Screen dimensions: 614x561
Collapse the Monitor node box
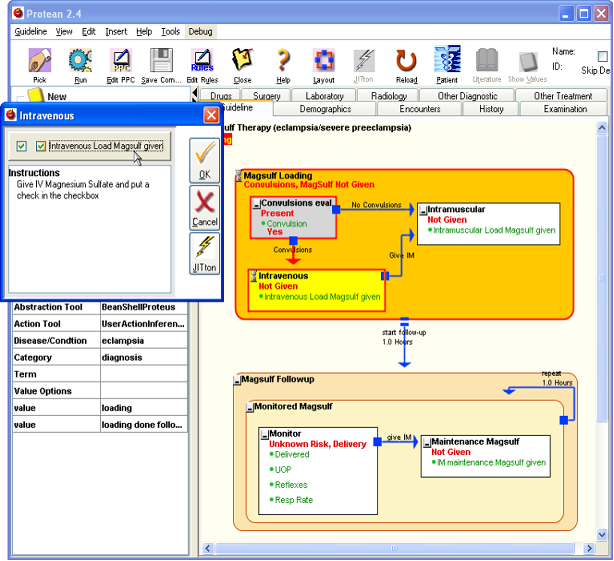click(263, 434)
